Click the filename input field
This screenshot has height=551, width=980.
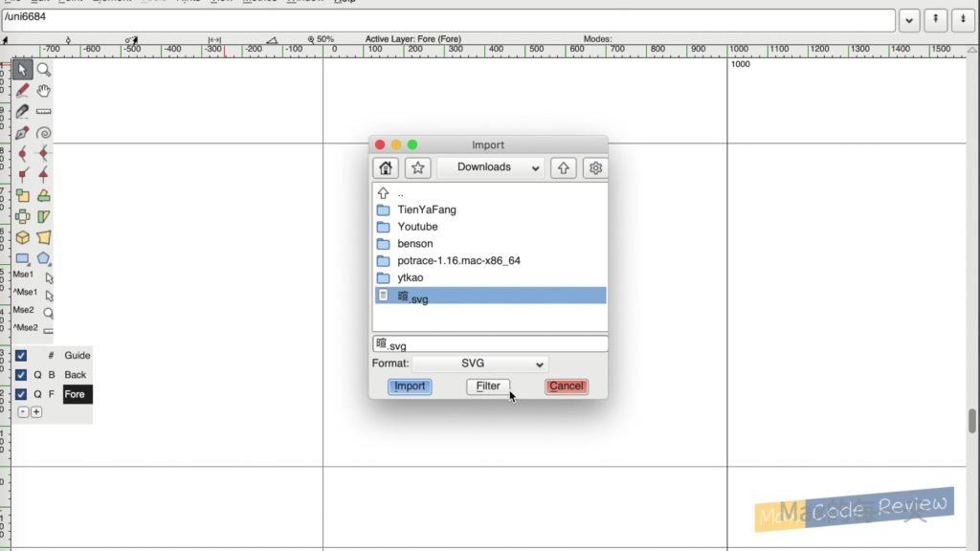tap(490, 344)
